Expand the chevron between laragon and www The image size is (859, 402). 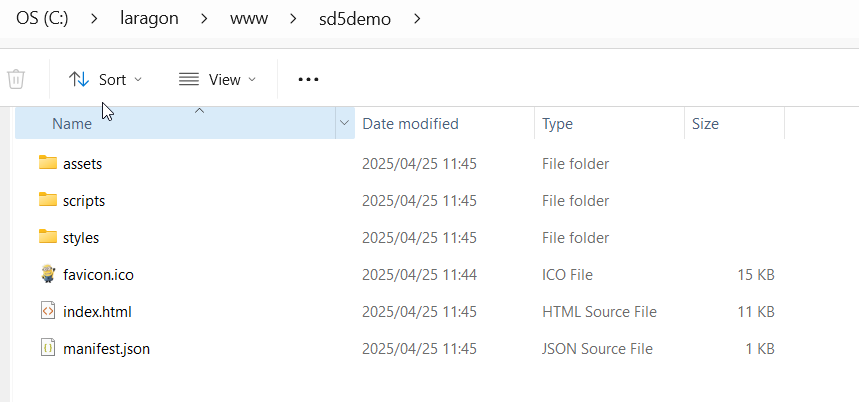click(x=204, y=19)
